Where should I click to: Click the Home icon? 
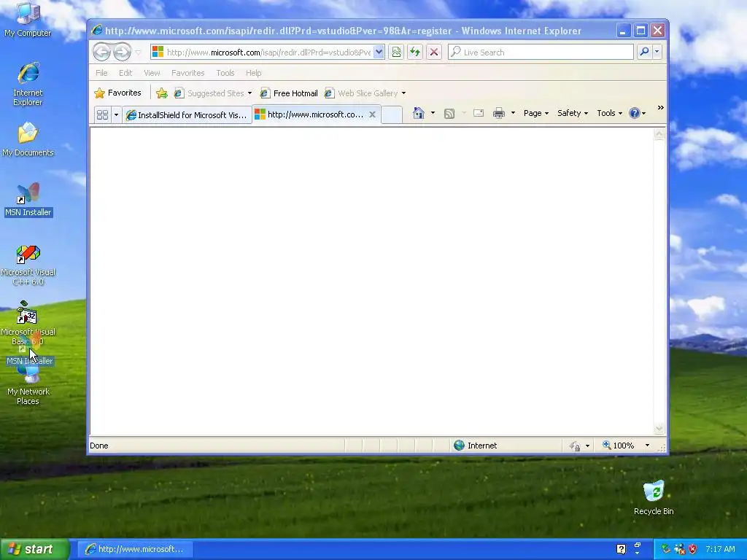418,113
